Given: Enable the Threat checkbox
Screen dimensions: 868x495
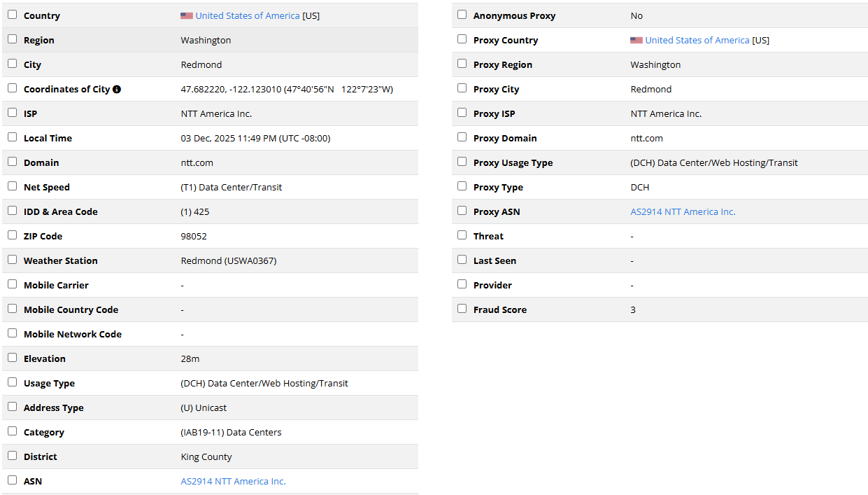Looking at the screenshot, I should (462, 235).
